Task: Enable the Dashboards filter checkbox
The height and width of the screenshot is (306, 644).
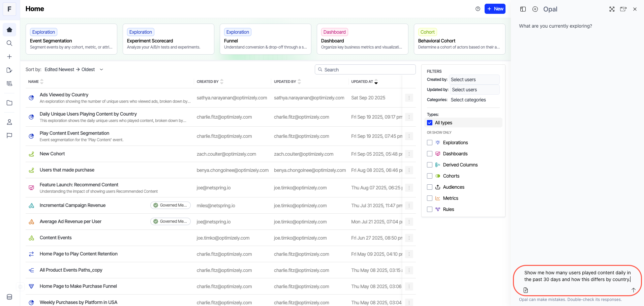Action: pos(430,154)
